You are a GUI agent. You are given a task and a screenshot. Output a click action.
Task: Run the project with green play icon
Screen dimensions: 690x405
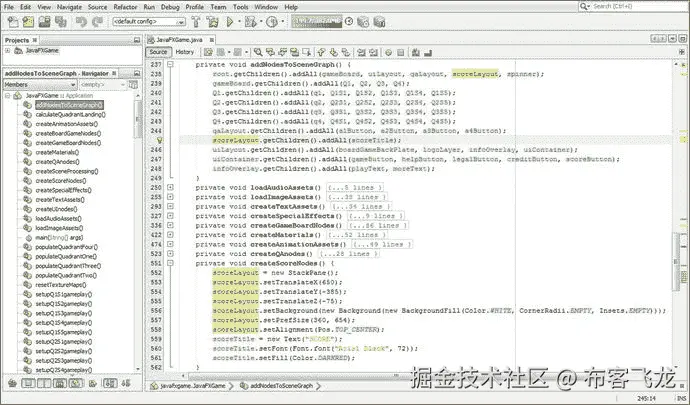point(229,22)
